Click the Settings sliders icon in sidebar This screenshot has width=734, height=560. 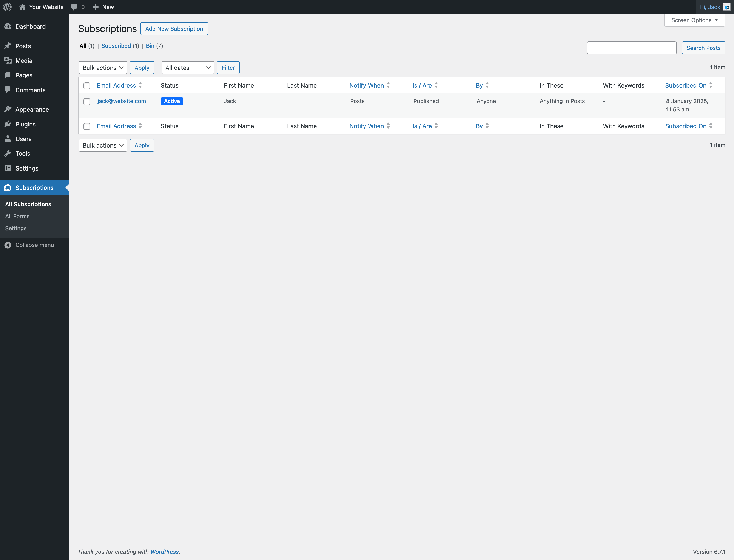(x=8, y=168)
